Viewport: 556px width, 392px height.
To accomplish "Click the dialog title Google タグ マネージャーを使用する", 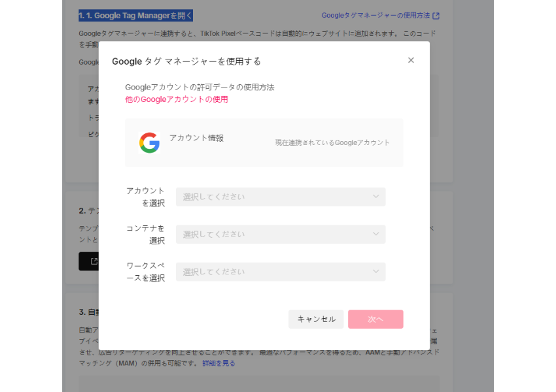I will pyautogui.click(x=186, y=61).
